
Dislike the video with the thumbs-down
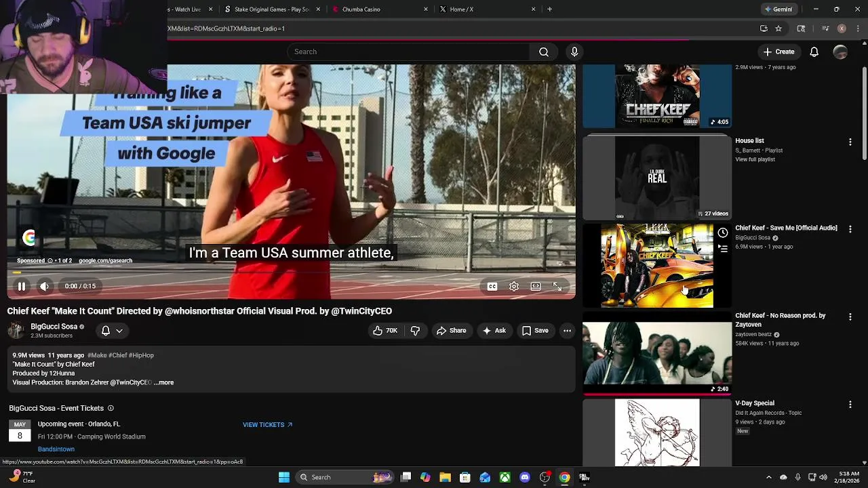pyautogui.click(x=415, y=331)
